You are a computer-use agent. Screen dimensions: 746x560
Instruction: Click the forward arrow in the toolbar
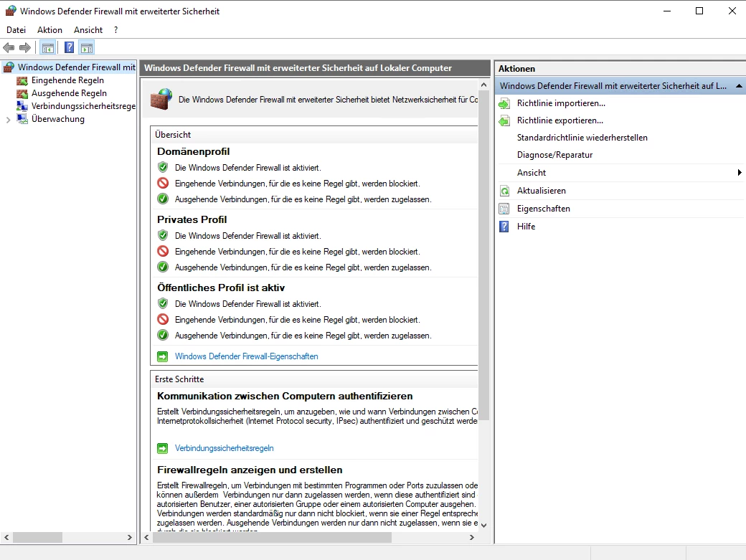tap(25, 48)
